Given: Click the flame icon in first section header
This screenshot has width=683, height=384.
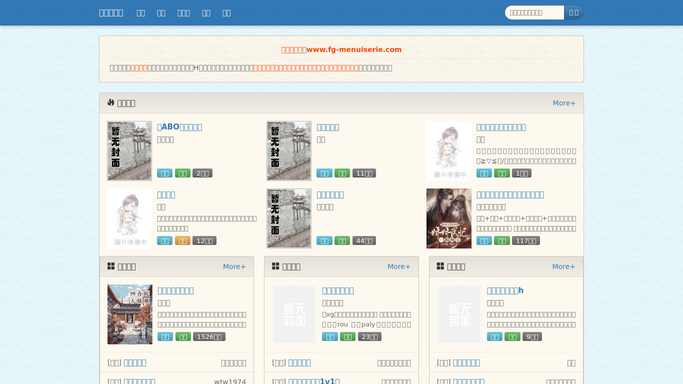Looking at the screenshot, I should tap(111, 102).
